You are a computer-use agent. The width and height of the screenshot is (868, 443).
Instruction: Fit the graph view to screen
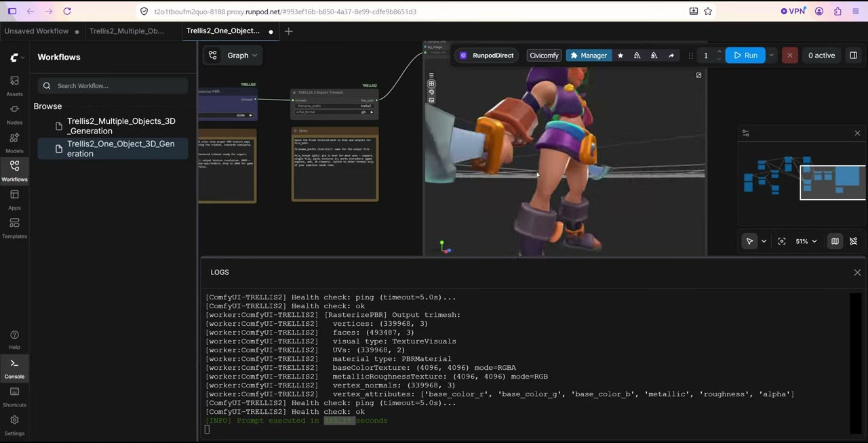tap(782, 241)
